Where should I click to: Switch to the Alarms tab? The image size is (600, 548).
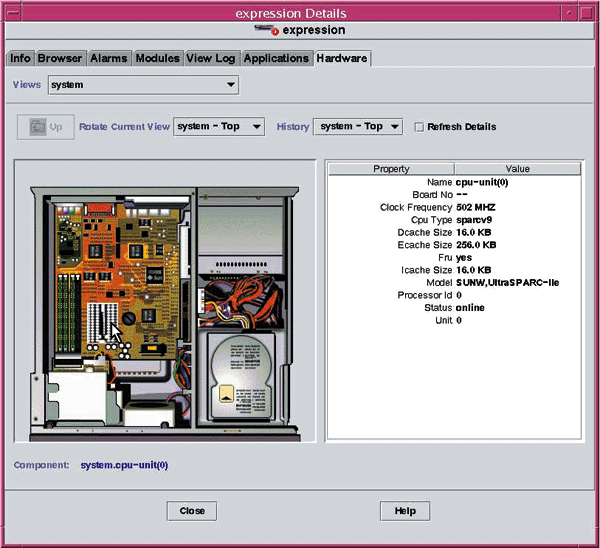click(x=108, y=58)
